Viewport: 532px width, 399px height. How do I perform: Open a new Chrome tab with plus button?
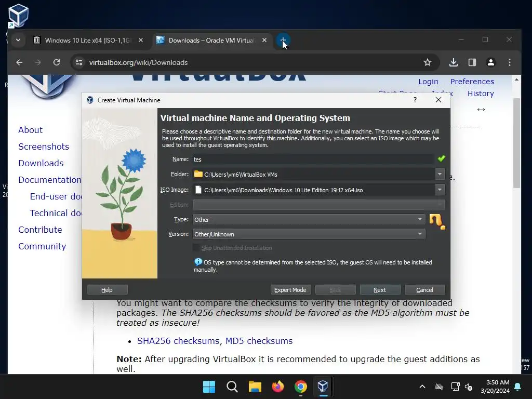283,41
